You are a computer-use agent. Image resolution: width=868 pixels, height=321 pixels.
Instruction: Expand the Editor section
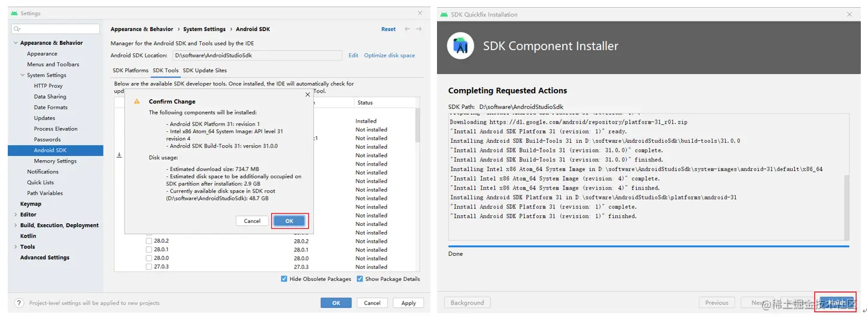tap(15, 215)
